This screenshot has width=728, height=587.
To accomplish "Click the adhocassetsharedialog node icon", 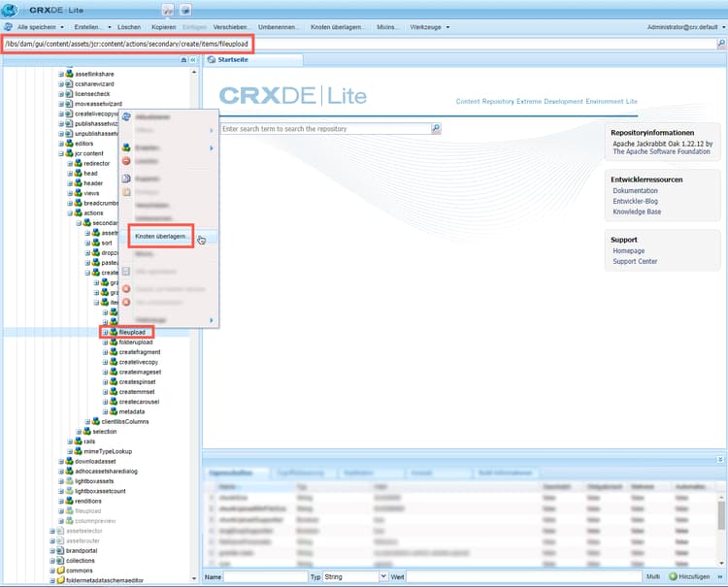I will [x=69, y=472].
